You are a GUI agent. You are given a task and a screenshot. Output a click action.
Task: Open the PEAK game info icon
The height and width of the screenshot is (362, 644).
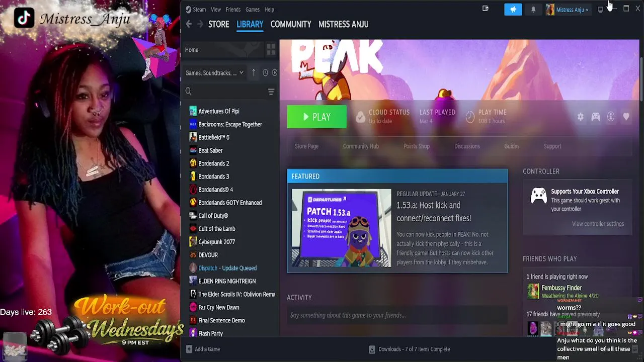611,117
